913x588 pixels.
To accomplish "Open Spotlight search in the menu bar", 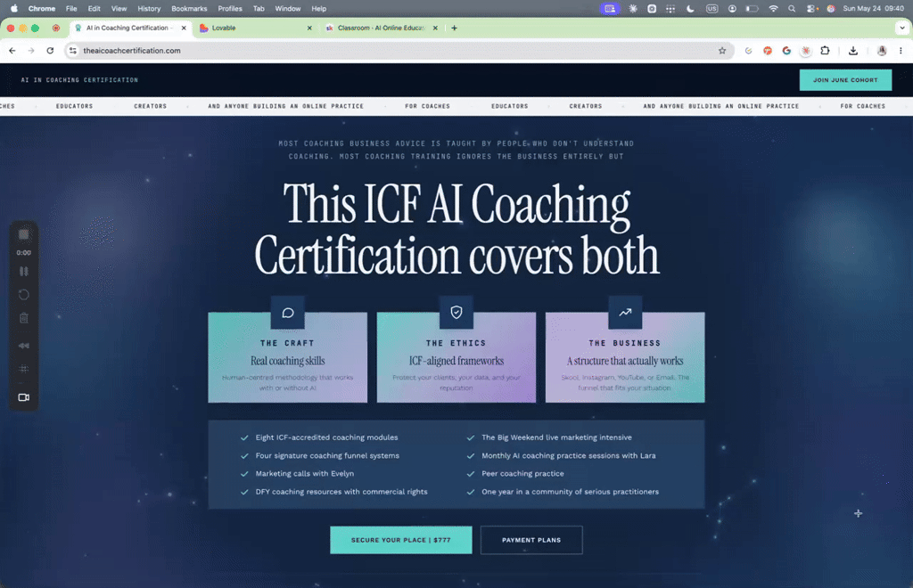I will [x=792, y=9].
